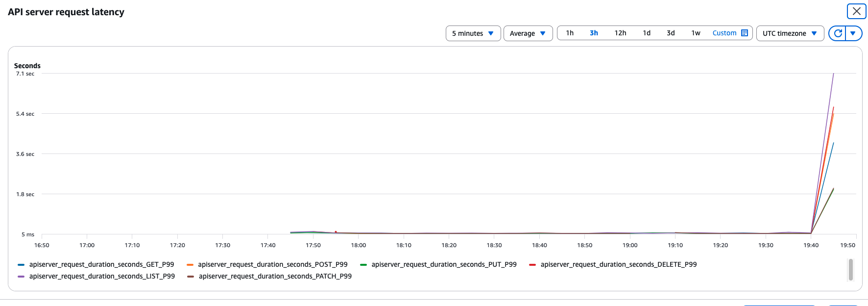Select the 1w time range
Screen dimensions: 868x306
click(696, 33)
